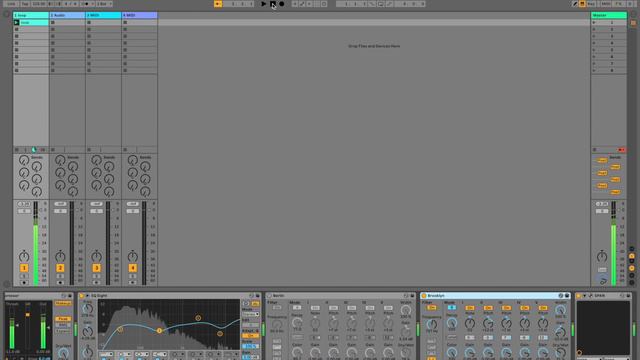The width and height of the screenshot is (640, 360).
Task: Click the Stop button in the transport
Action: click(x=273, y=4)
